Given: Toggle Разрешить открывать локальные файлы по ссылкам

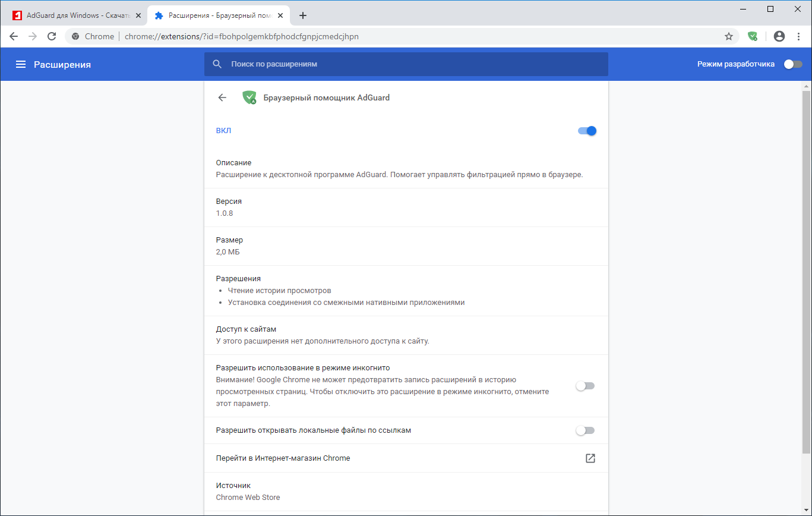Looking at the screenshot, I should [x=585, y=430].
